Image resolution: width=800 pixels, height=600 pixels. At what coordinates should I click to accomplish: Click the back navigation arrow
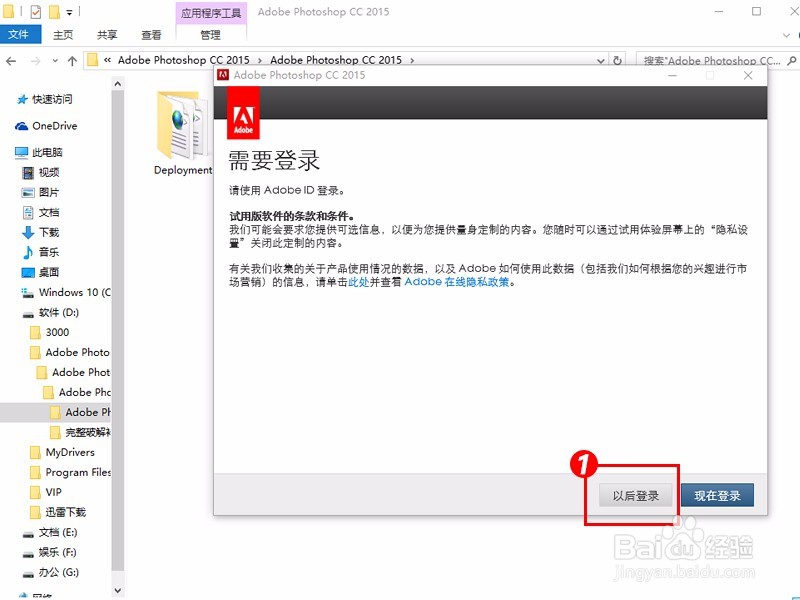10,60
